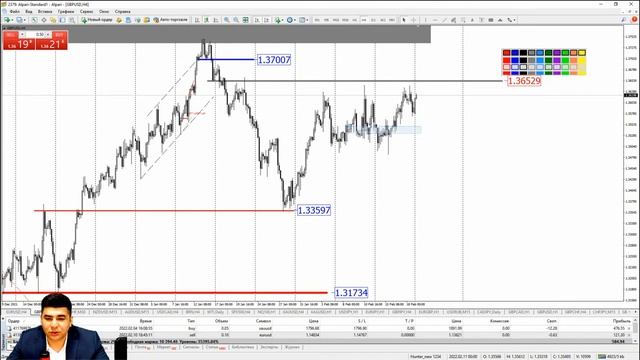Open the Файл menu

(x=14, y=11)
